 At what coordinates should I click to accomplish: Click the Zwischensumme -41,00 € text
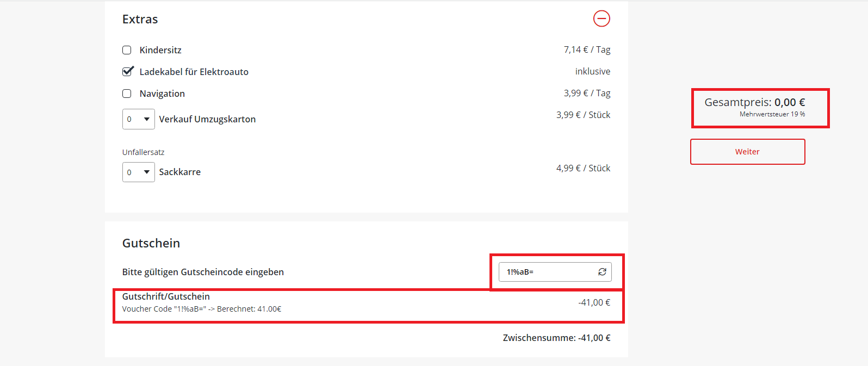(556, 338)
